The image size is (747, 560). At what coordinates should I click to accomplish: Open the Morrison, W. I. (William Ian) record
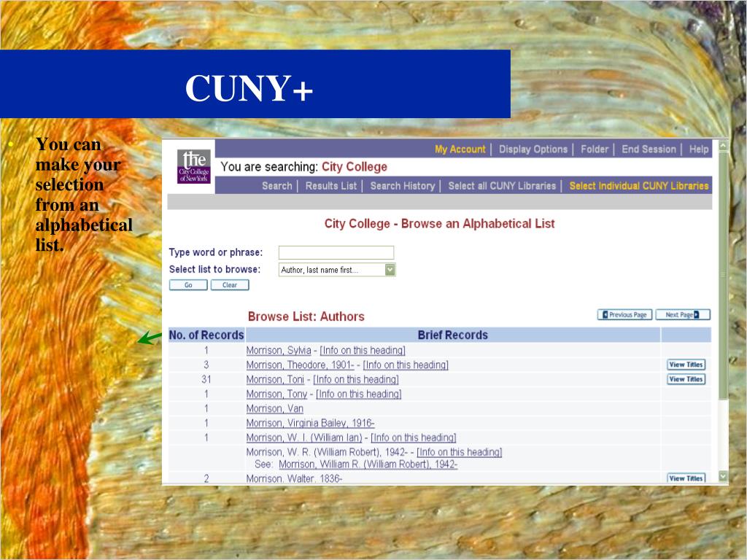[304, 437]
